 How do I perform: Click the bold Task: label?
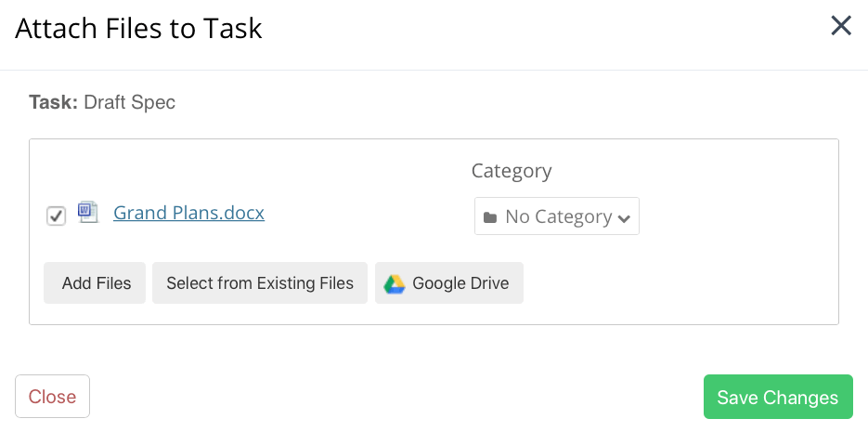pos(53,102)
